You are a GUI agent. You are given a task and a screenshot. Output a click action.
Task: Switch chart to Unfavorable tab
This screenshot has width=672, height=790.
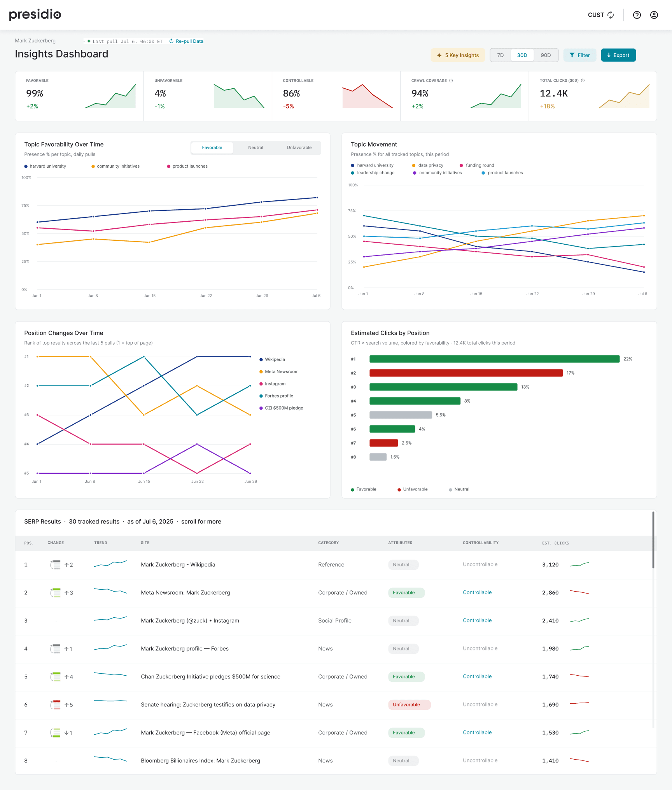299,147
